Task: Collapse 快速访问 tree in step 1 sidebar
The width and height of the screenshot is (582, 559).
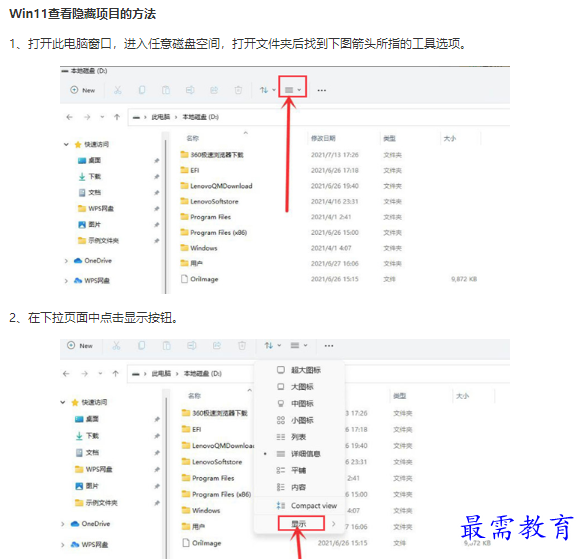Action: 66,144
